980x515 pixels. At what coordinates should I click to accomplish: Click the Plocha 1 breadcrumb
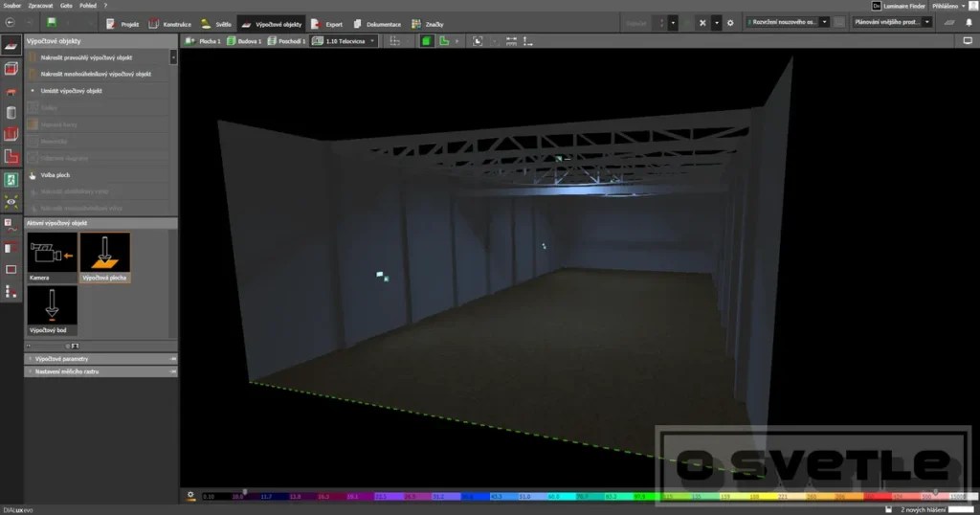pos(203,41)
